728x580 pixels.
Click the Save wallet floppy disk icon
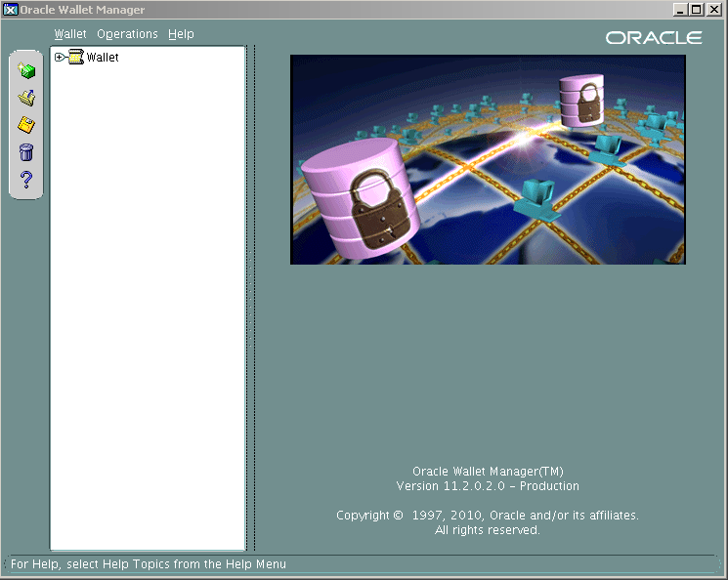26,125
